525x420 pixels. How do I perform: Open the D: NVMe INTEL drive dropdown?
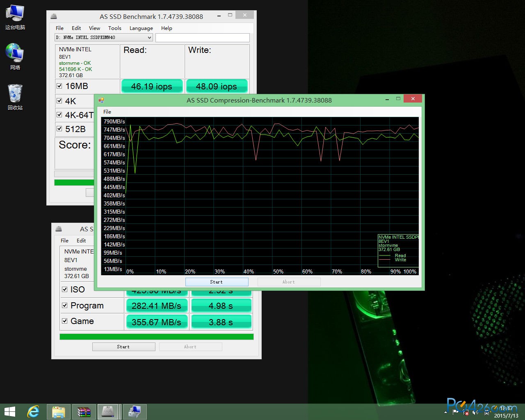[x=104, y=37]
